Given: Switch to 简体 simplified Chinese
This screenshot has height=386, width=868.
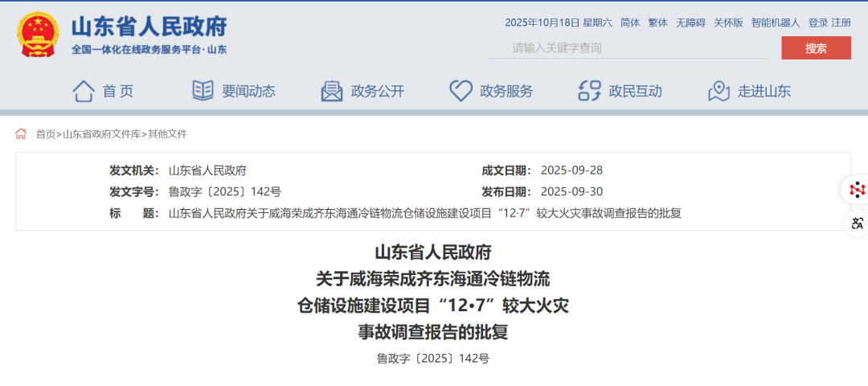Looking at the screenshot, I should click(x=630, y=23).
